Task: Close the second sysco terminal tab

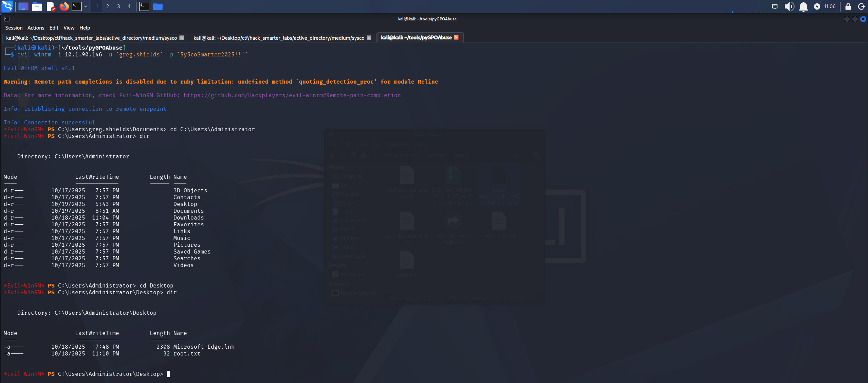Action: [x=369, y=38]
